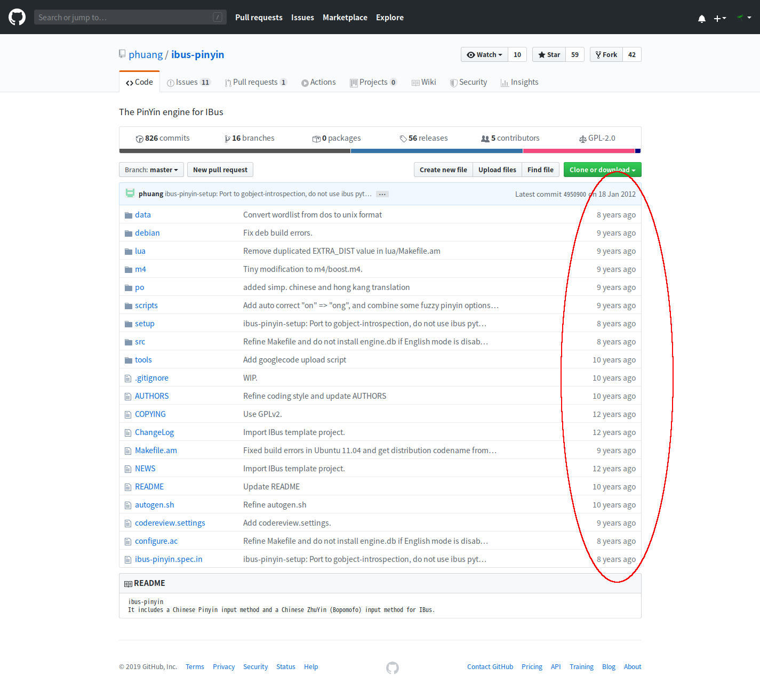The image size is (760, 700).
Task: Open the phuang owner profile link
Action: click(146, 54)
